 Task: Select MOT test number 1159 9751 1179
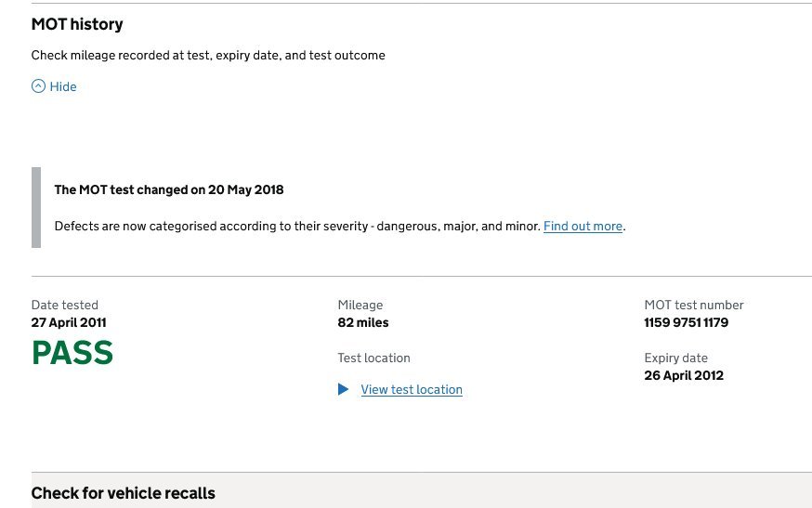click(687, 322)
